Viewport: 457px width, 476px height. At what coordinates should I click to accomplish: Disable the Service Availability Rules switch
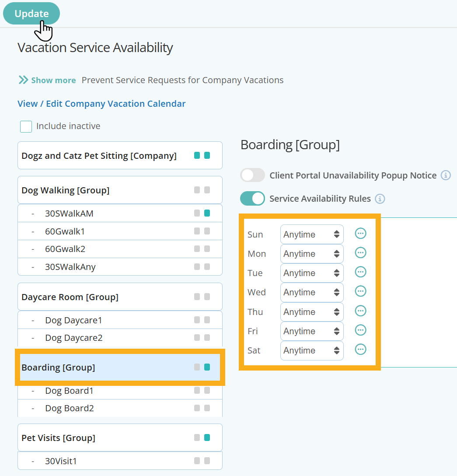[252, 198]
